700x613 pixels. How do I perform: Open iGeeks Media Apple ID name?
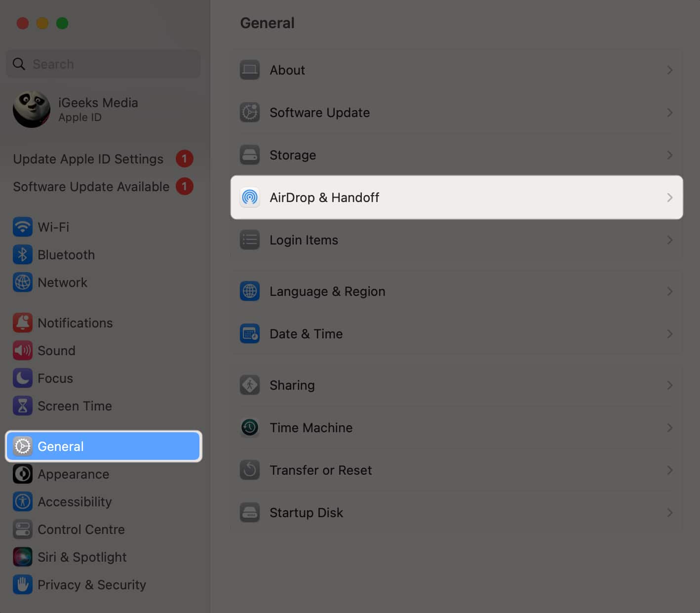click(x=98, y=103)
